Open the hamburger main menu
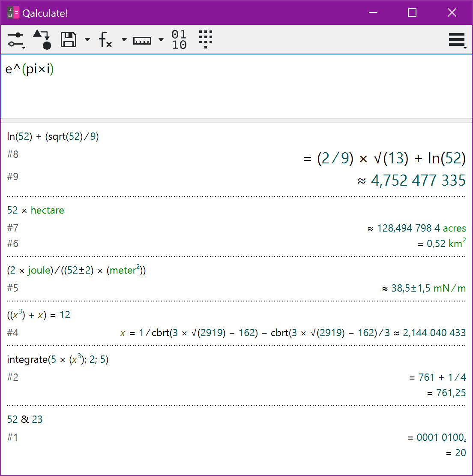The height and width of the screenshot is (476, 473). click(457, 40)
